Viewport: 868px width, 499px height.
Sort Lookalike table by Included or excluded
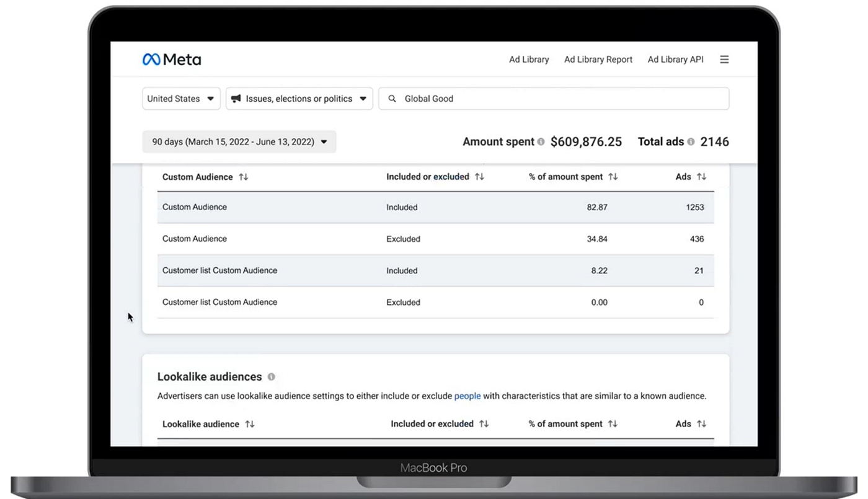(x=484, y=424)
